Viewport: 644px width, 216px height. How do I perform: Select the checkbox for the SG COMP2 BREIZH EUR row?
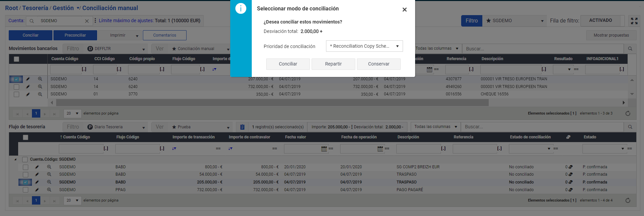[x=26, y=167]
